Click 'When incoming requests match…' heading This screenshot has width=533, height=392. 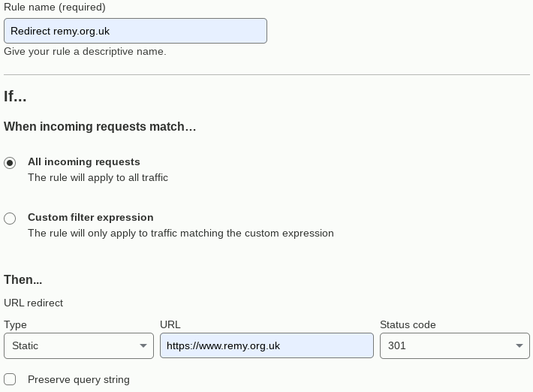point(100,126)
